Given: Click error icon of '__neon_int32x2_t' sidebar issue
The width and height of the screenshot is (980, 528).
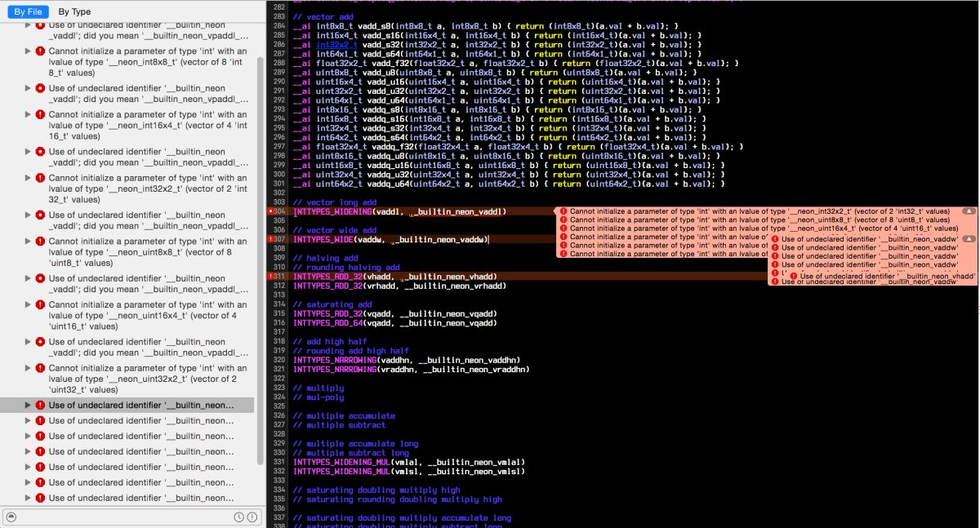Looking at the screenshot, I should [41, 178].
